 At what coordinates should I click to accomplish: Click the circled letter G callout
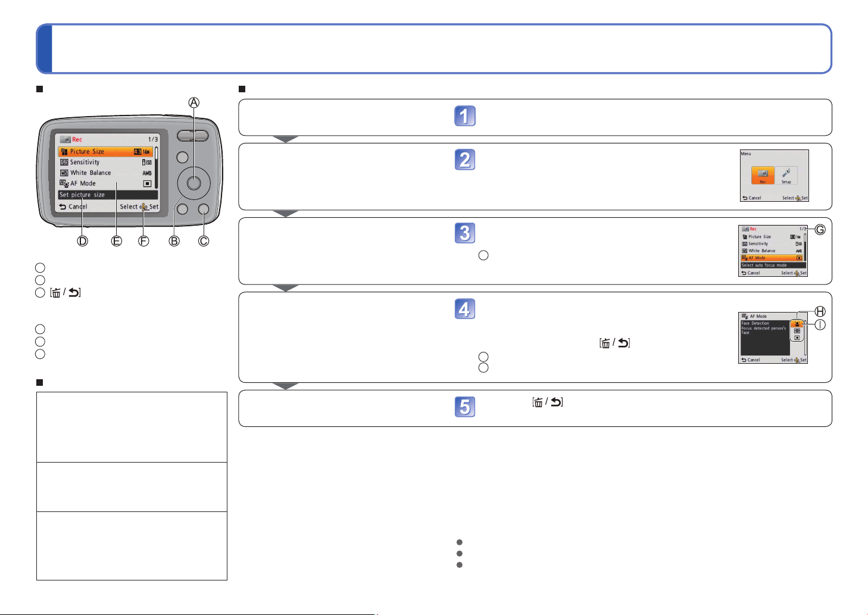point(820,229)
